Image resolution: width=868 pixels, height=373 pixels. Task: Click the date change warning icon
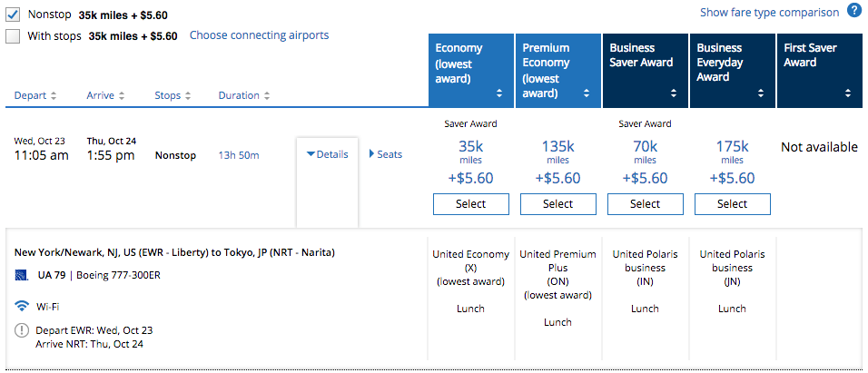(23, 330)
